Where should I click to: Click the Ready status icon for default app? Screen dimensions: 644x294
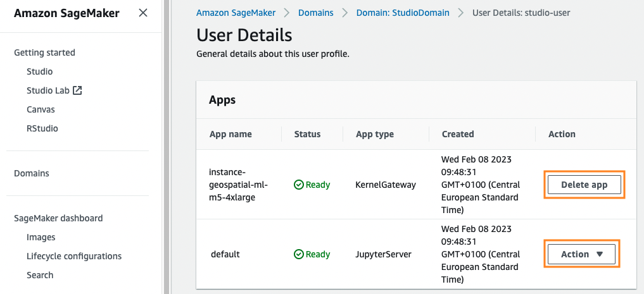tap(299, 255)
